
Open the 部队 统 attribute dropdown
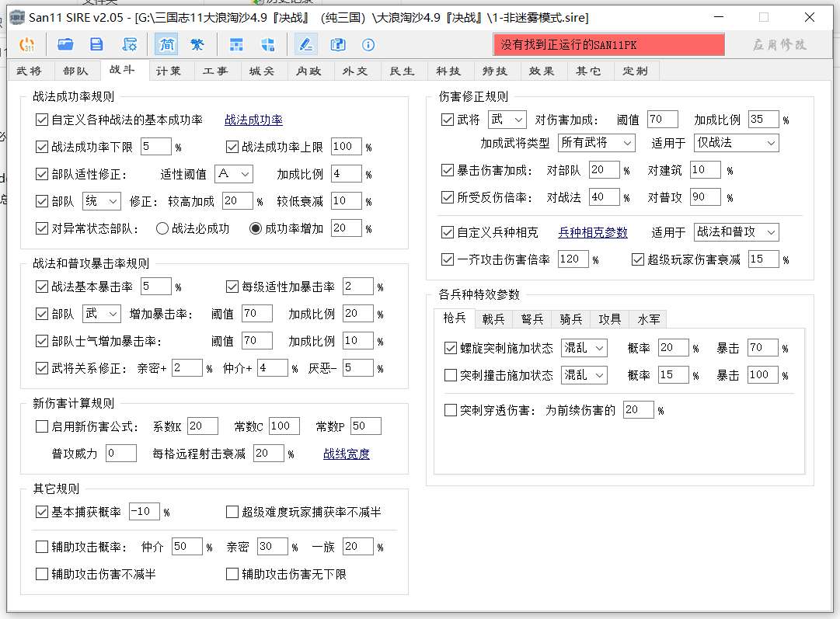101,201
